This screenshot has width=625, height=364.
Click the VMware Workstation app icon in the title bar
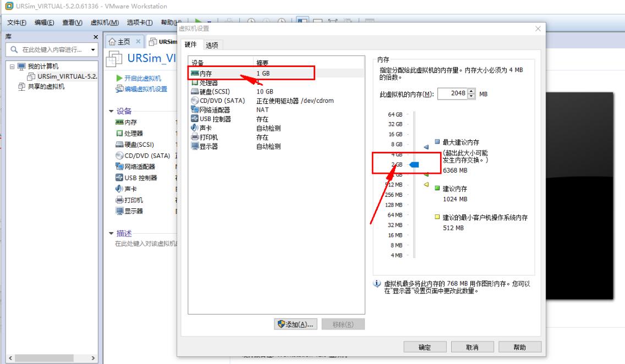point(9,6)
